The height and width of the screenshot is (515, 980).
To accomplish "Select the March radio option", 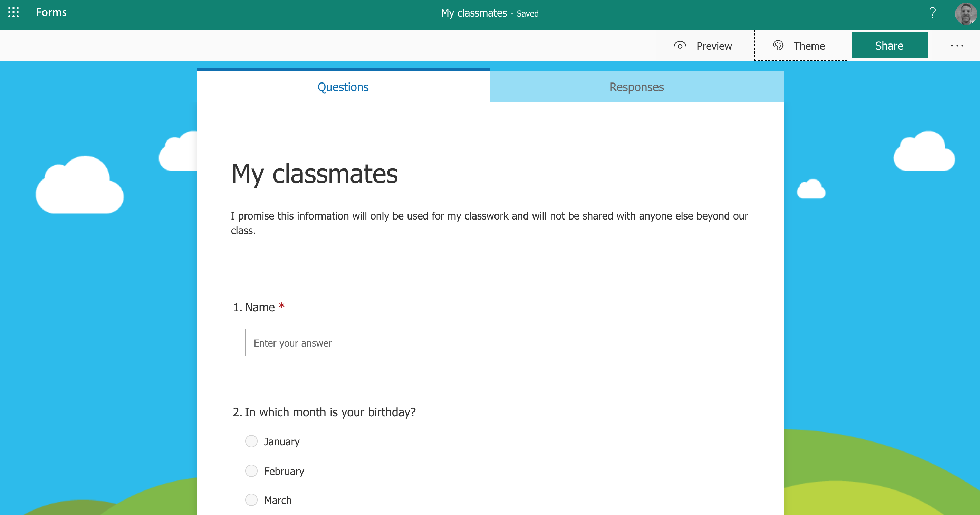I will point(251,500).
